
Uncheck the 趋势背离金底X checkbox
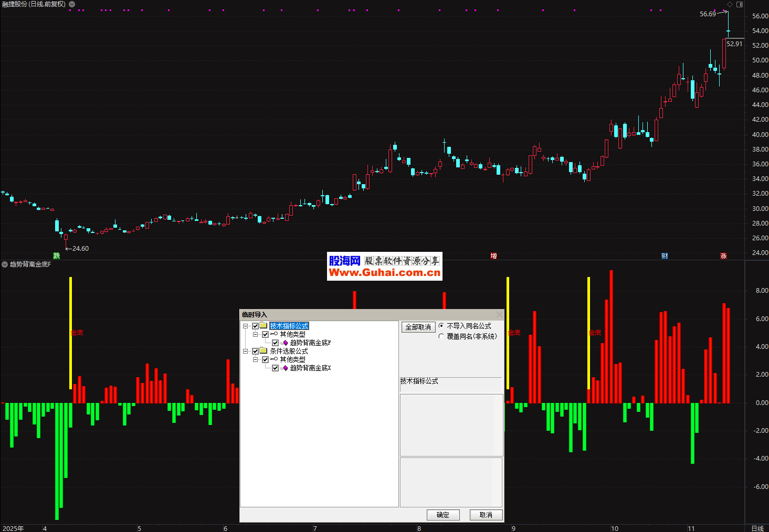(275, 368)
